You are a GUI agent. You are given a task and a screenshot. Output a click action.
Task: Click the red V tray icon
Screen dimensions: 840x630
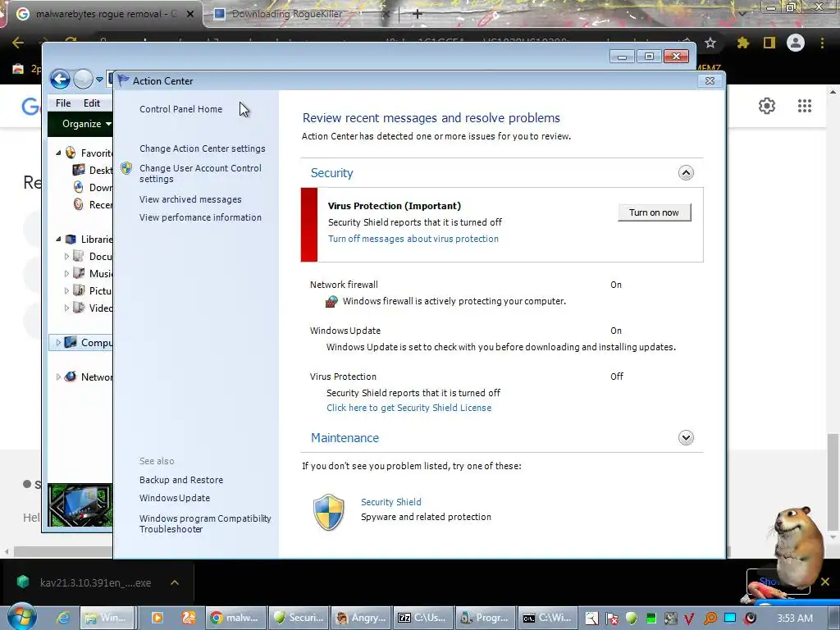689,619
